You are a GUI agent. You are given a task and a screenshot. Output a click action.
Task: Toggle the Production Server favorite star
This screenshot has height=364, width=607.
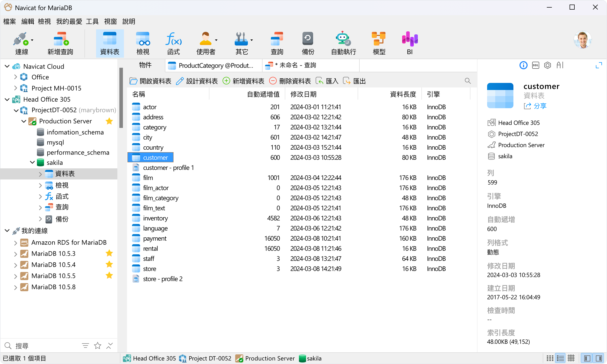click(109, 121)
